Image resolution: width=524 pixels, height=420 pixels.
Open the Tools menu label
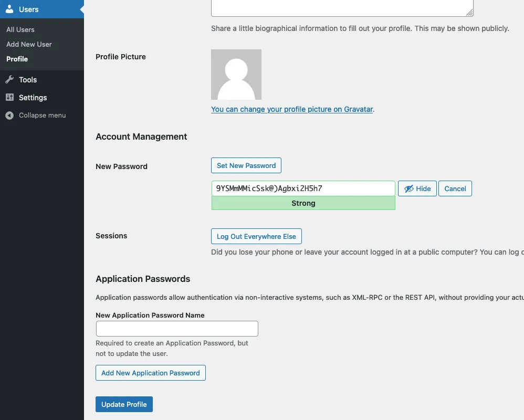pyautogui.click(x=28, y=80)
